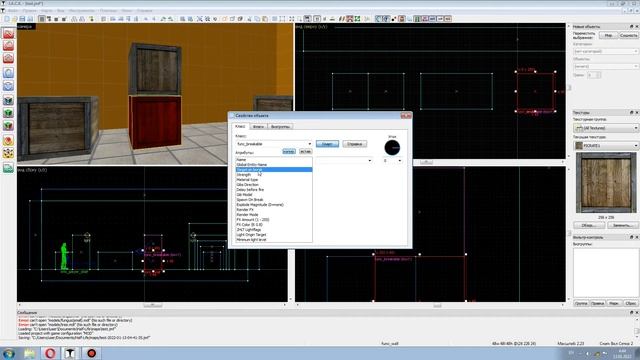Screen dimensions: 640x360
Task: Click the bottom-left viewport horizontal scrollbar
Action: pos(153,305)
